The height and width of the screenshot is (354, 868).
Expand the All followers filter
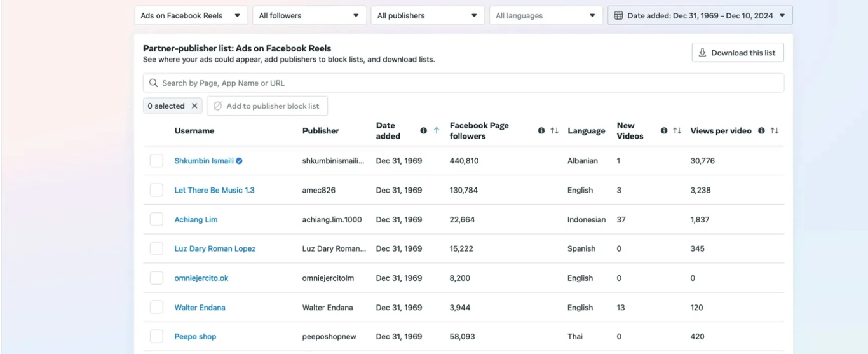(x=309, y=15)
